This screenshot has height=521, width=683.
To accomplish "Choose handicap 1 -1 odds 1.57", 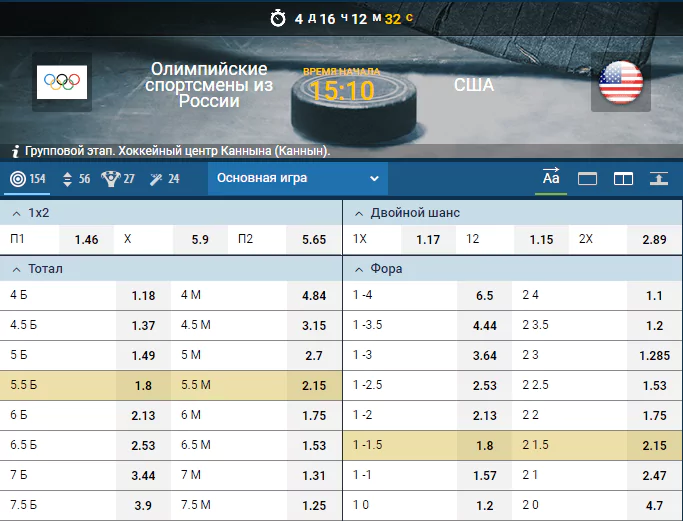I will tap(484, 476).
